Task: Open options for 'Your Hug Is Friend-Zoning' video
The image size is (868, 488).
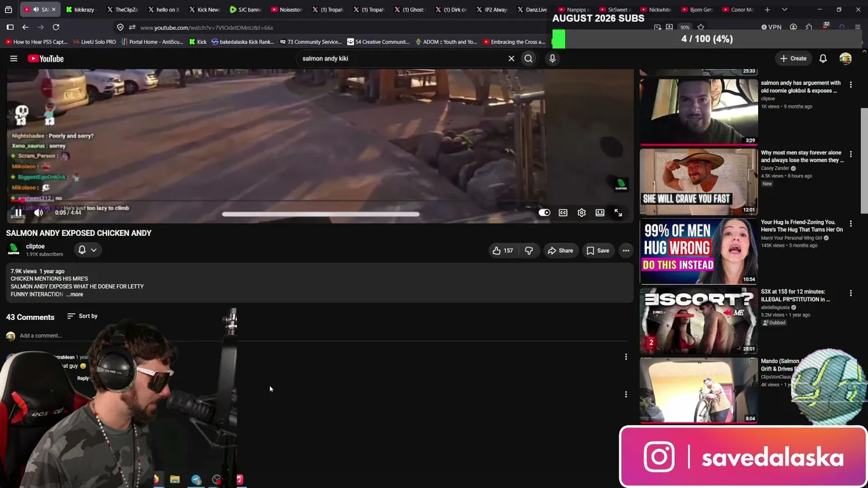Action: [851, 223]
